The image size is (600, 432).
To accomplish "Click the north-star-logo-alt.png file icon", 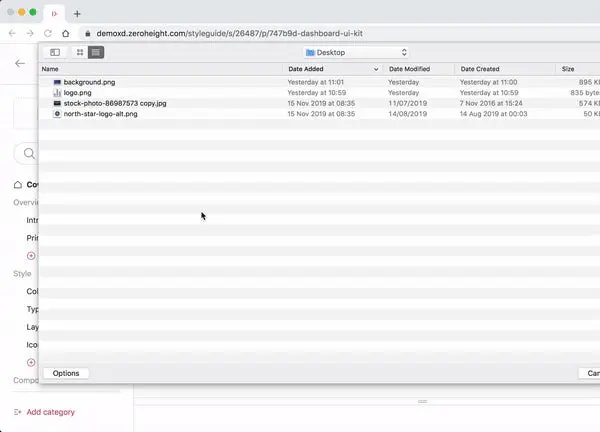I will tap(57, 114).
